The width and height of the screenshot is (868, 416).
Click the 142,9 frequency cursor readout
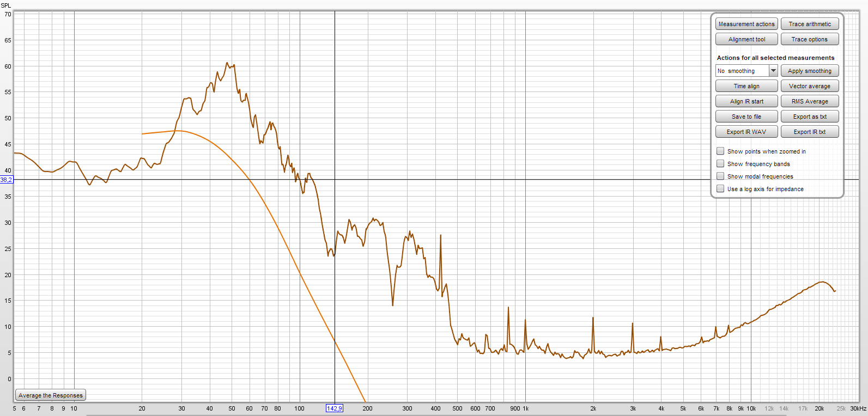[x=334, y=408]
